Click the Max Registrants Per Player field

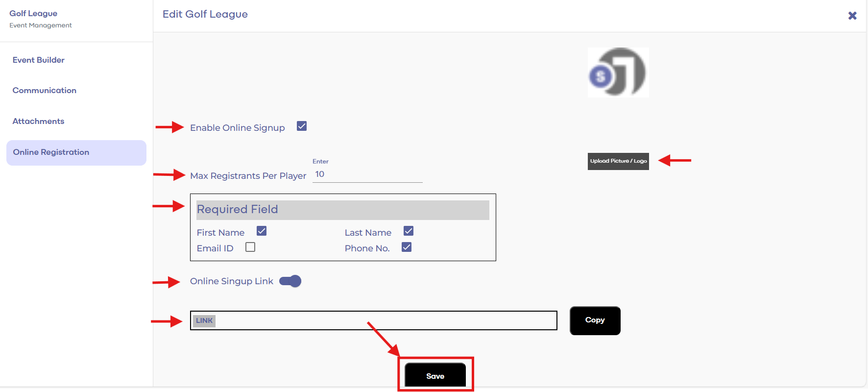(367, 175)
